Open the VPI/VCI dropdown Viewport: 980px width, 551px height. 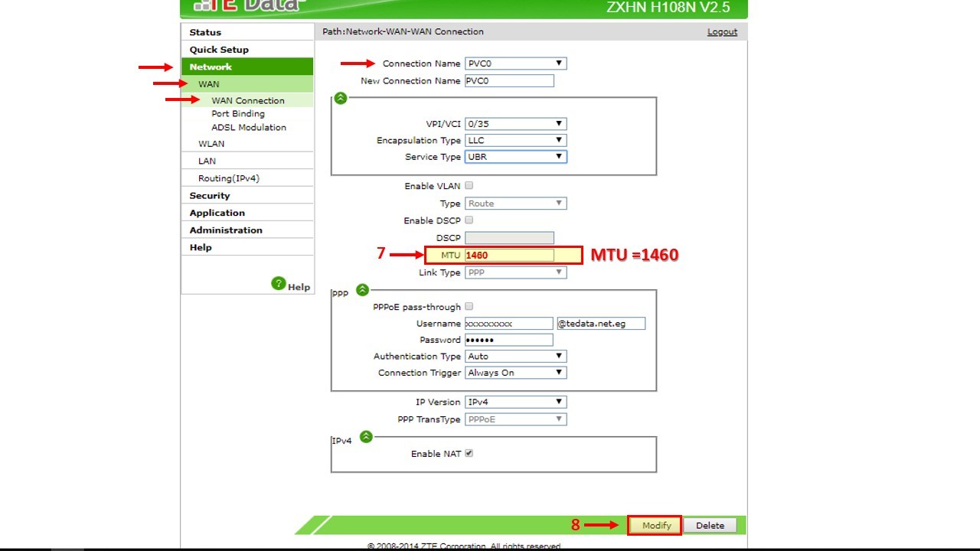(x=515, y=123)
